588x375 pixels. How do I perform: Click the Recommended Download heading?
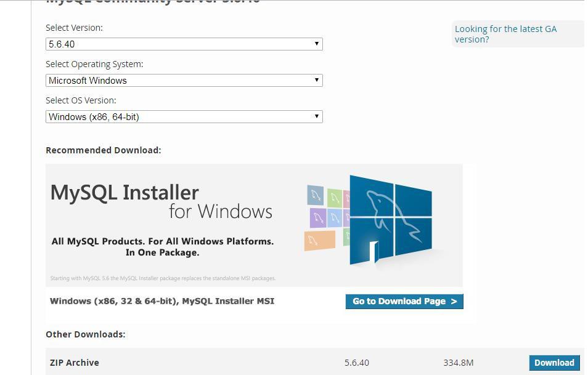pos(103,150)
